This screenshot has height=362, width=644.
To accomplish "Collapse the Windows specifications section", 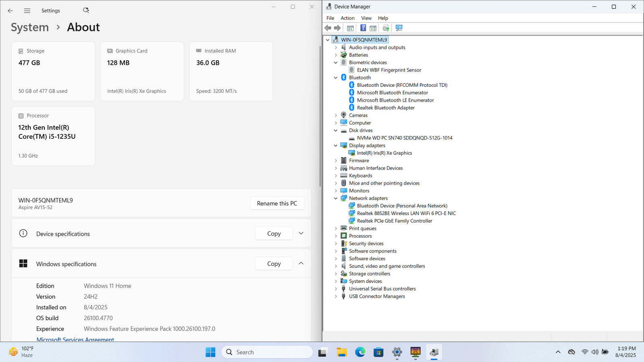I will (x=301, y=263).
